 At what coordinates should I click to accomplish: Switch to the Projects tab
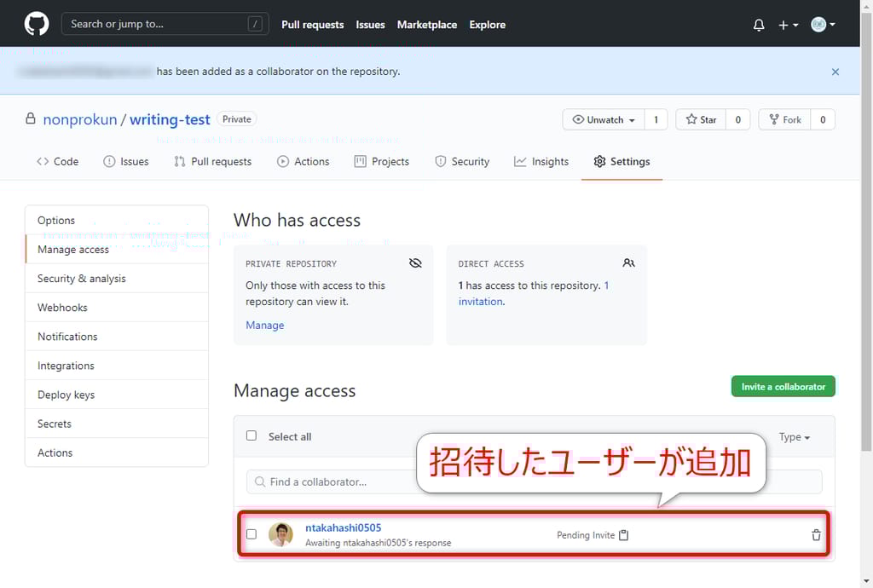382,161
